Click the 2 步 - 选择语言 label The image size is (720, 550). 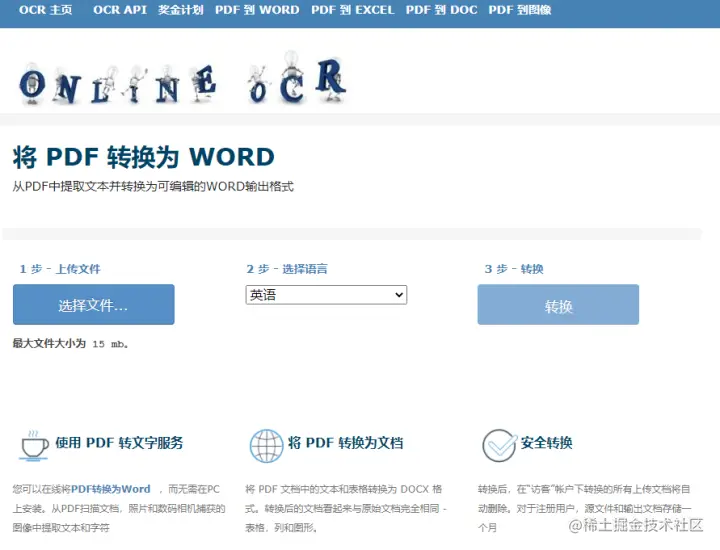tap(287, 269)
